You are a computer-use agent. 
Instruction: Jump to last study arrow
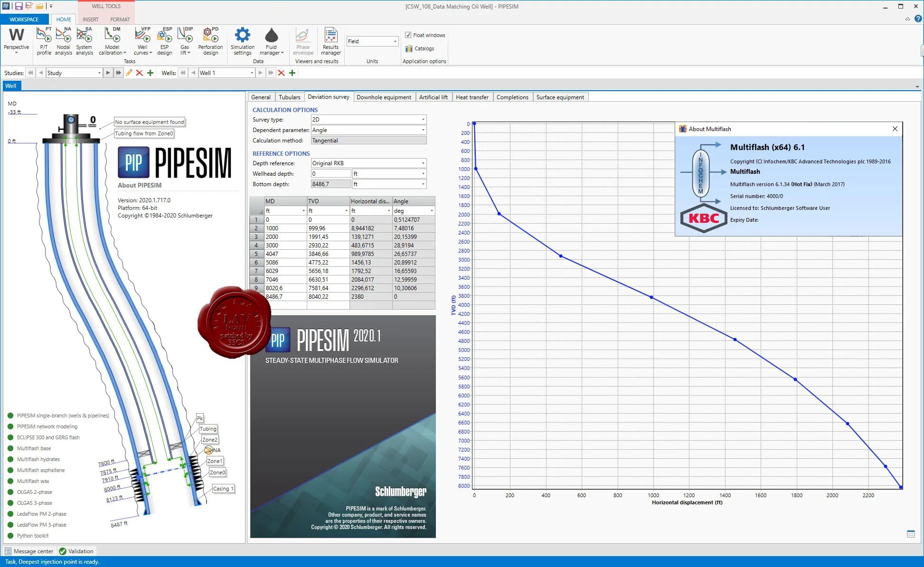(118, 73)
